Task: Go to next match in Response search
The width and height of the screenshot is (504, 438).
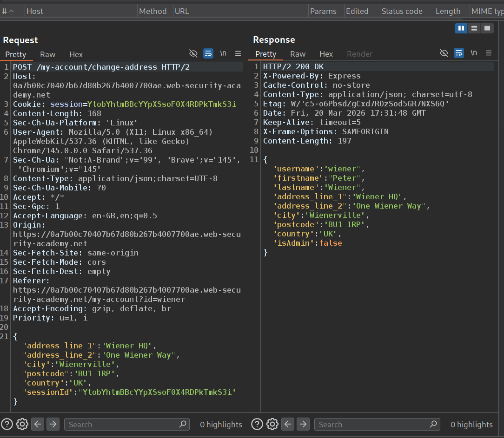Action: pyautogui.click(x=303, y=424)
